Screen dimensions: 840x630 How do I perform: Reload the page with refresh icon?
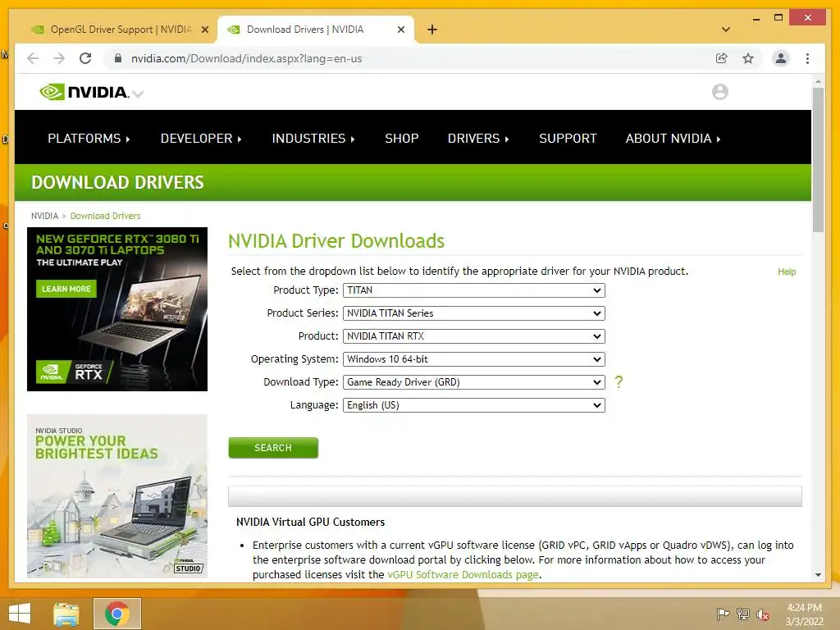[x=85, y=58]
